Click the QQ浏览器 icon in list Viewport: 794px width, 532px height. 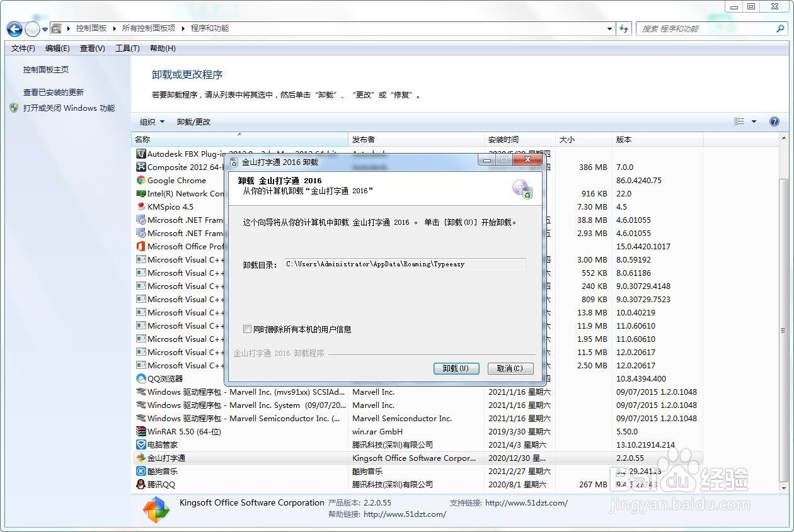tap(141, 378)
